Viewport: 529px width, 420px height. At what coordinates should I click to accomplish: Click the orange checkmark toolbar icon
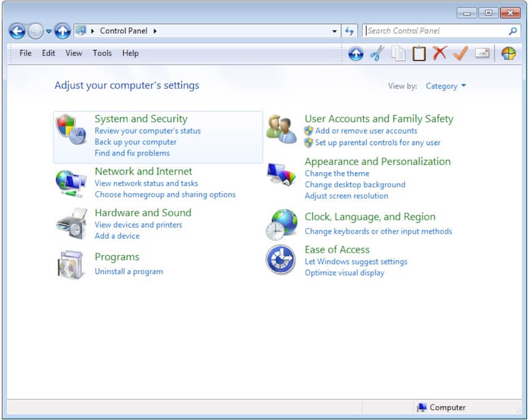(x=461, y=53)
